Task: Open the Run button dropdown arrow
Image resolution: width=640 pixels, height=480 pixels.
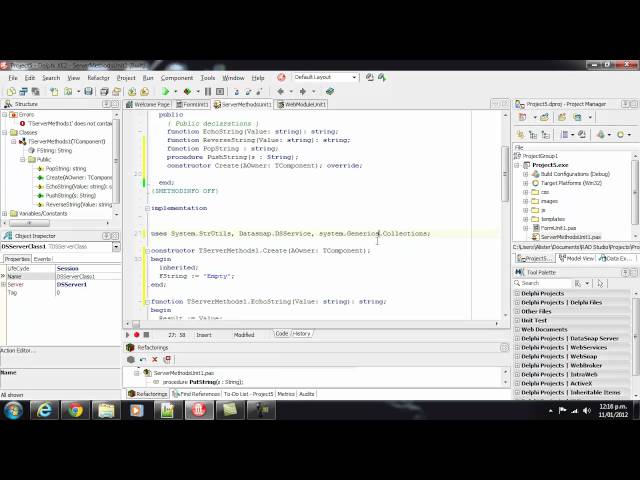Action: point(176,91)
